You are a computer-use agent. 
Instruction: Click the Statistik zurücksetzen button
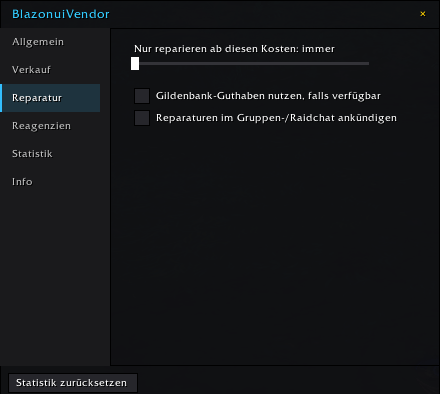coord(73,383)
